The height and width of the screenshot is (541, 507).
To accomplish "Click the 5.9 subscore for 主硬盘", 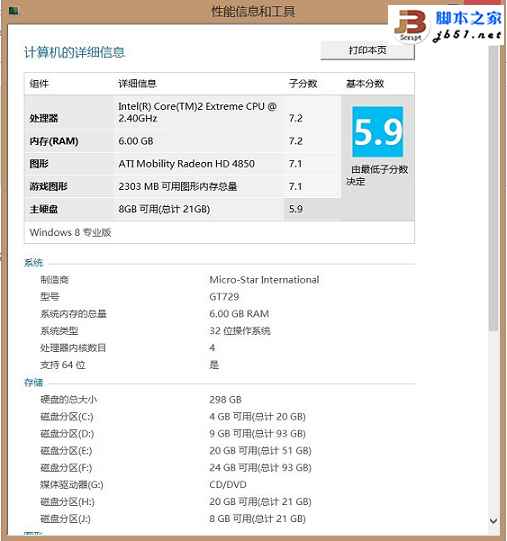I will click(296, 209).
